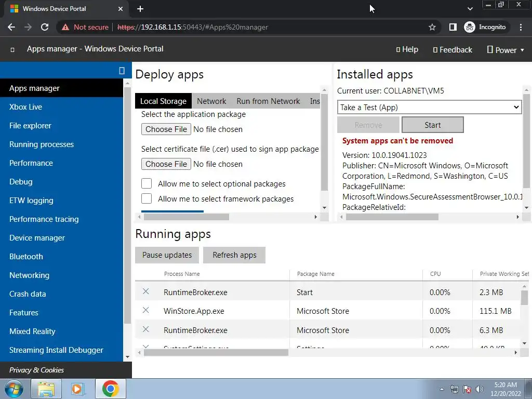
Task: Switch to the Network deploy tab
Action: click(211, 101)
